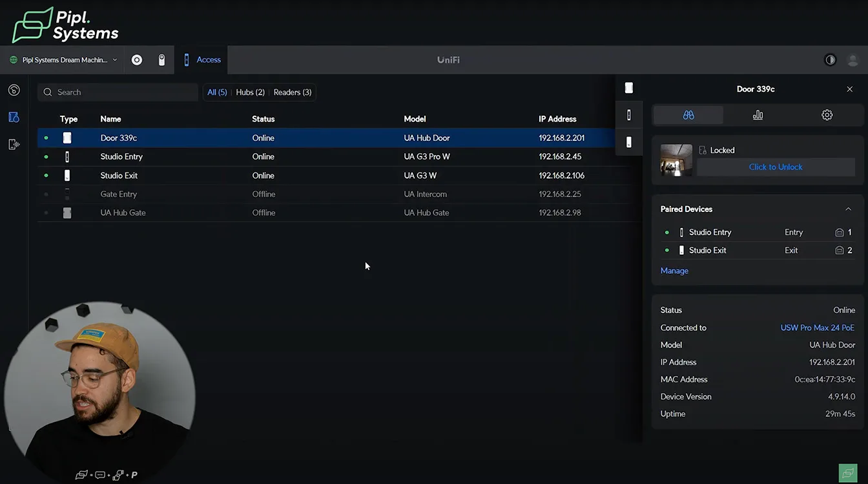This screenshot has height=484, width=868.
Task: Focus the Search input field
Action: [118, 92]
